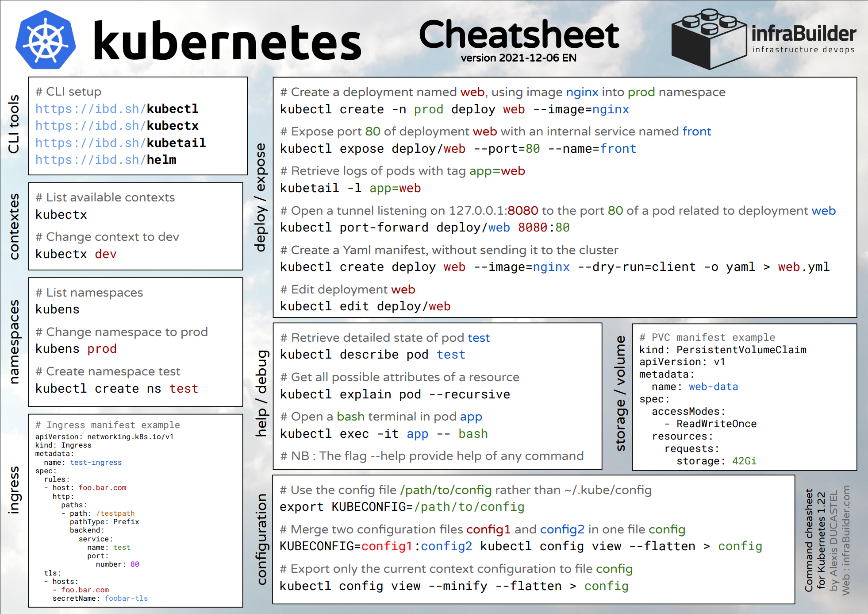
Task: Click the Web: infraBuilder.com credit text
Action: point(845,540)
